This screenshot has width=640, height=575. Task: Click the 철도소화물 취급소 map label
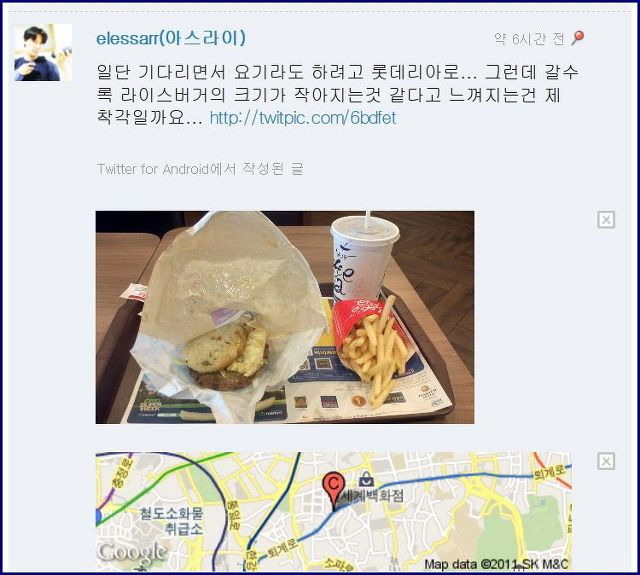(171, 521)
